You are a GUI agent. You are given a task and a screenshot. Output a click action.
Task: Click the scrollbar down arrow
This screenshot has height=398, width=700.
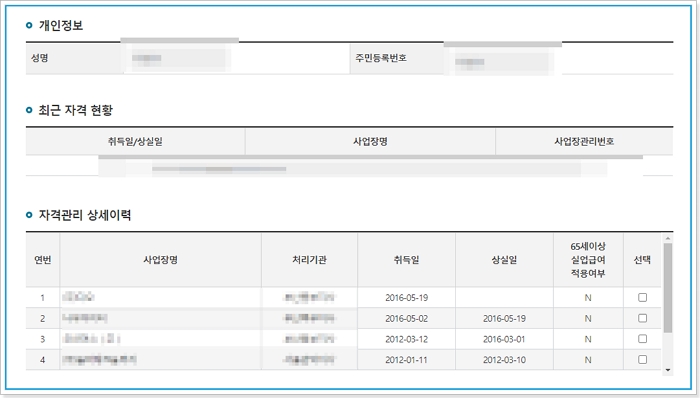667,370
